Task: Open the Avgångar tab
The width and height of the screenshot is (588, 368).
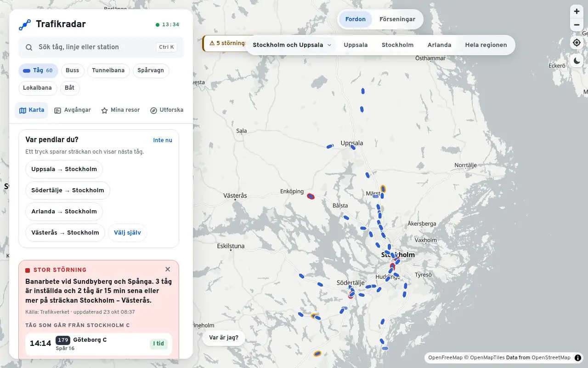Action: click(73, 110)
